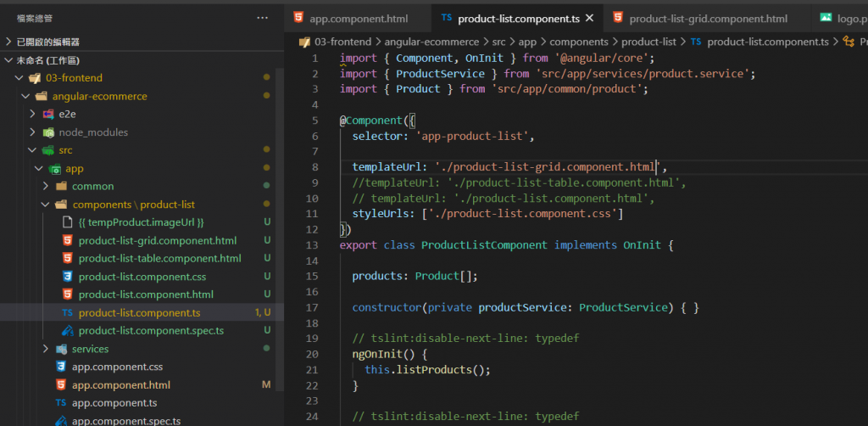
Task: Click the 'app-product-list' selector string
Action: click(x=471, y=136)
